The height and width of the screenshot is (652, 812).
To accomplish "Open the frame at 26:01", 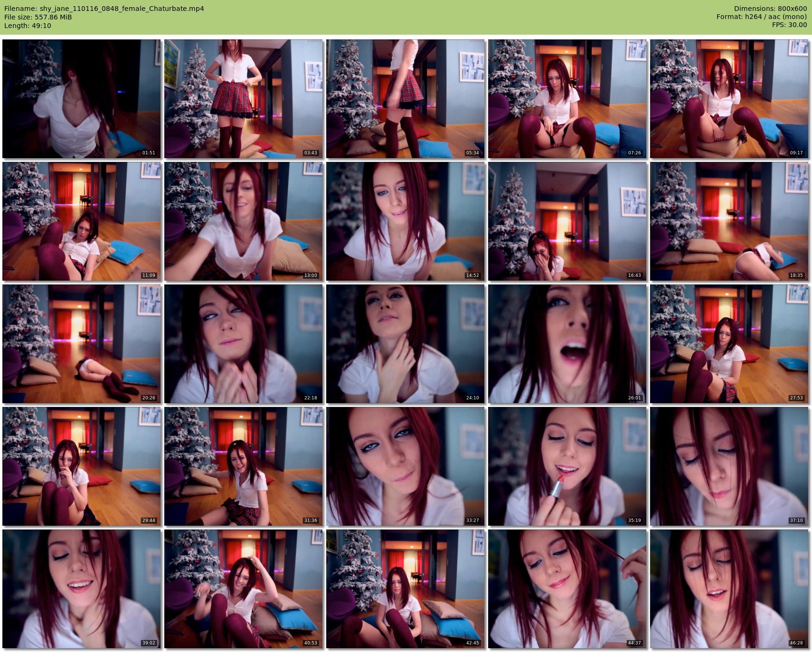I will [567, 344].
